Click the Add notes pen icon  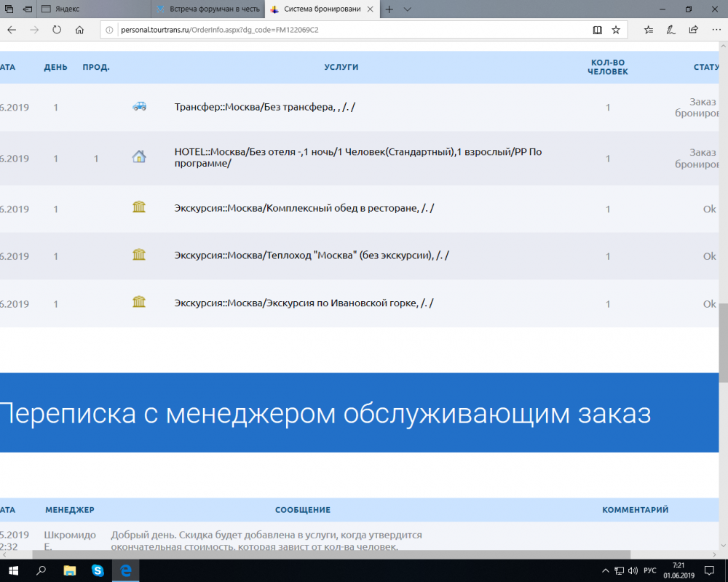click(x=670, y=30)
